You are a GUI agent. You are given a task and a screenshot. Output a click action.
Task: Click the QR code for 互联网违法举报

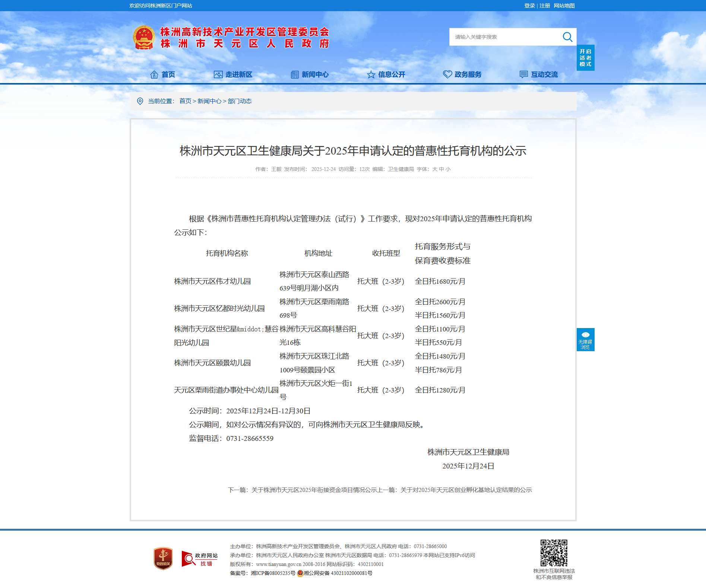(554, 553)
